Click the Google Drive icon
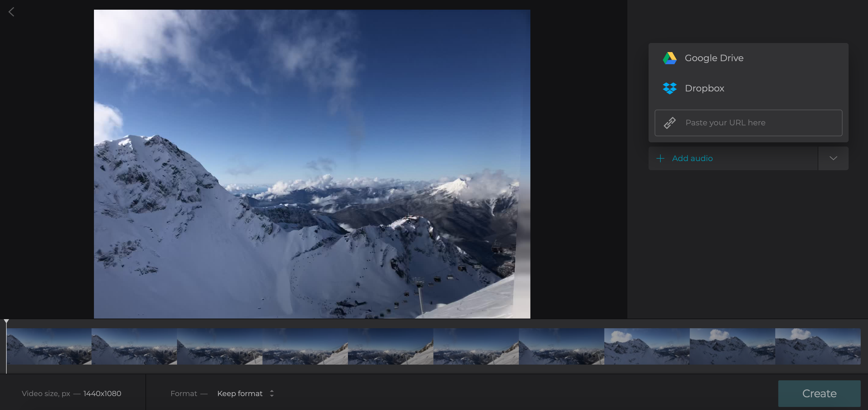868x410 pixels. point(669,58)
